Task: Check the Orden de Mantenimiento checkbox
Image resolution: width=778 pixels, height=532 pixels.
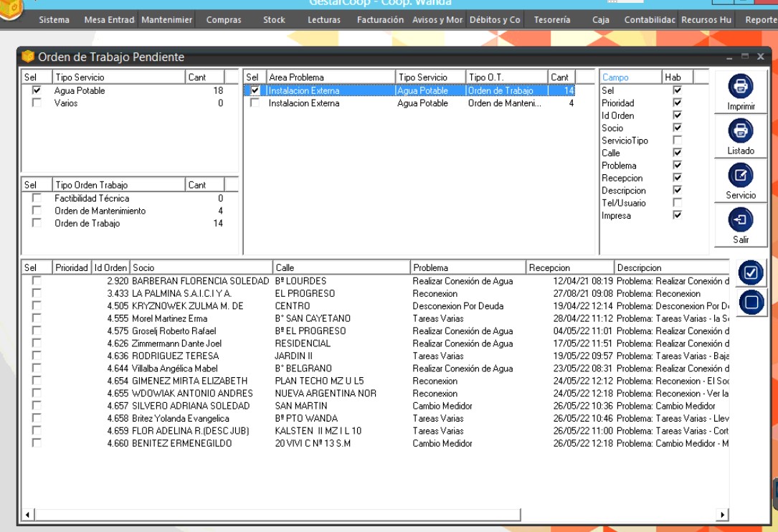Action: pos(37,211)
